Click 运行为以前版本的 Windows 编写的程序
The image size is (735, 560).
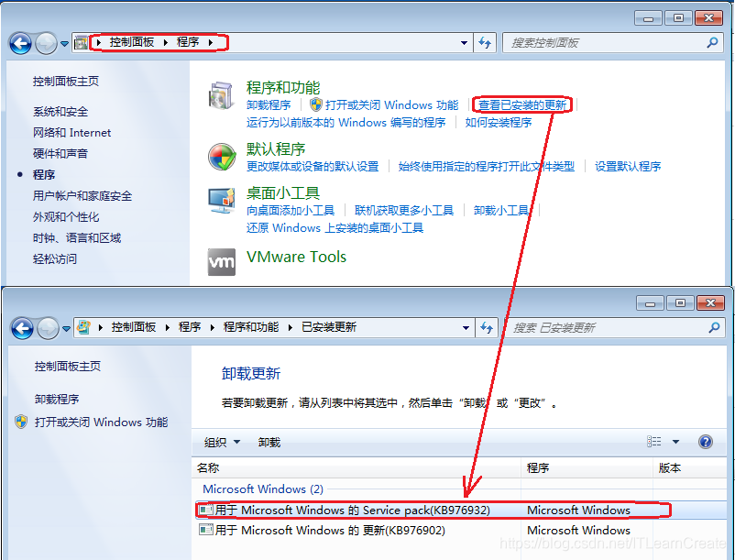(346, 122)
